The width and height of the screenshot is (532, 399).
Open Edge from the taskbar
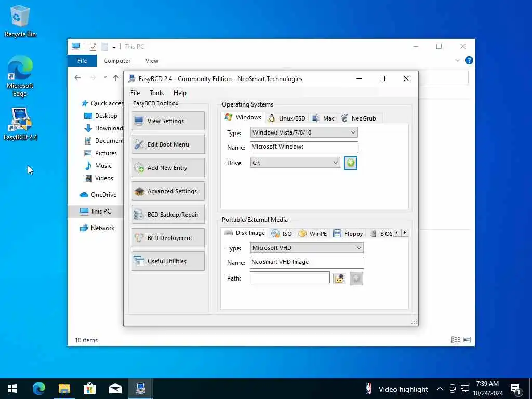38,389
